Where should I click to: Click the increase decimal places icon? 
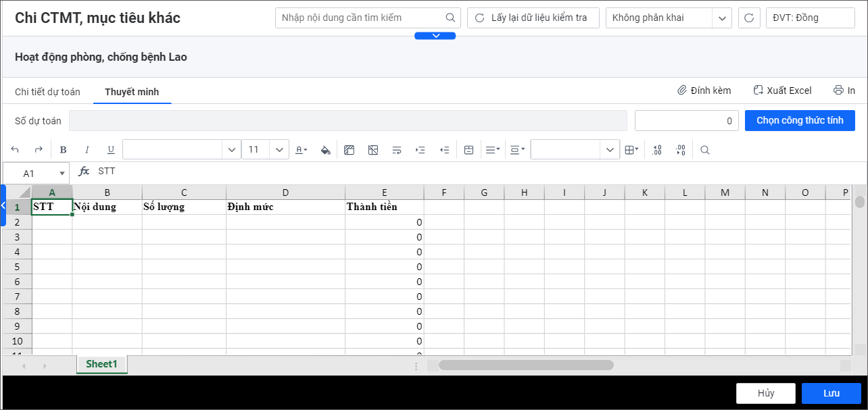coord(656,150)
